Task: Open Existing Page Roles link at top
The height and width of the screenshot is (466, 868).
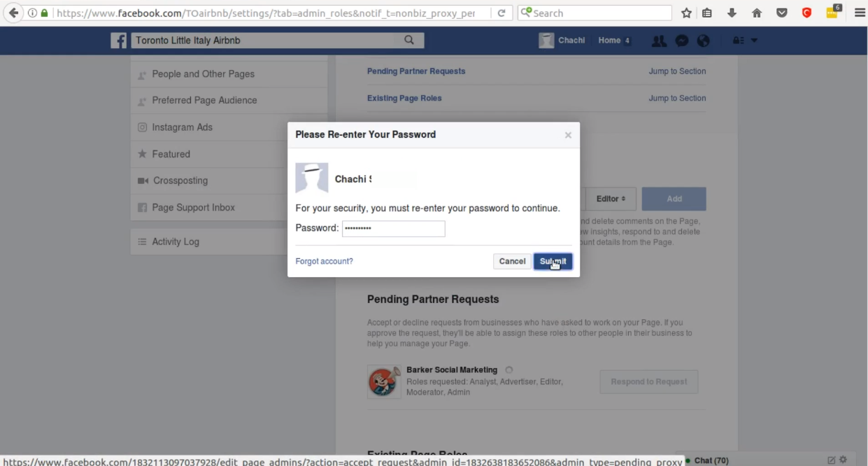Action: (x=404, y=98)
